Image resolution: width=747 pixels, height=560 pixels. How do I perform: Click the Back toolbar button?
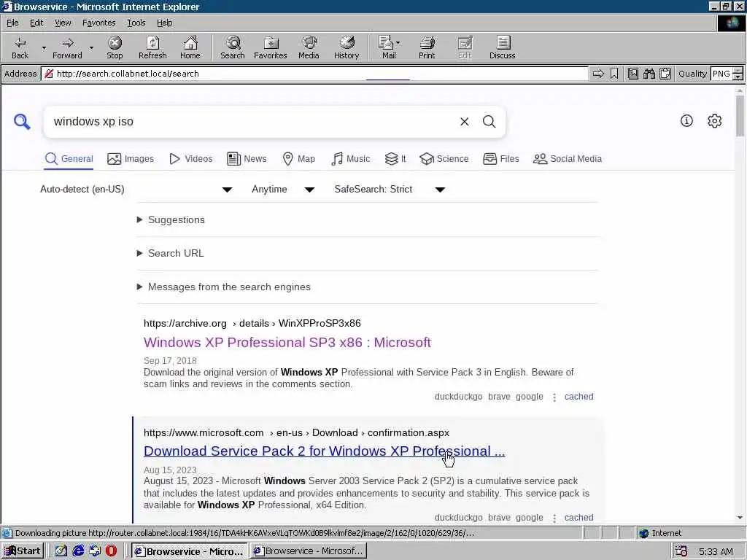coord(20,47)
